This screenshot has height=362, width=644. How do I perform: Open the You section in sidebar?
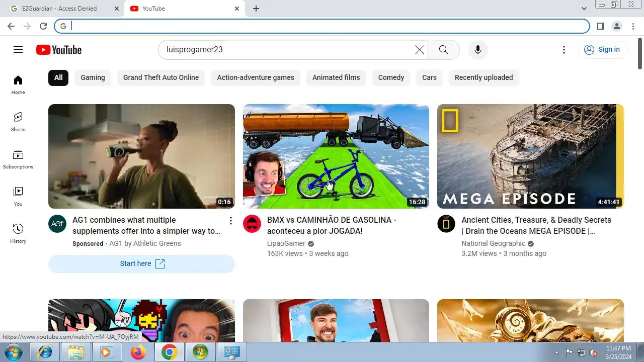point(18,196)
